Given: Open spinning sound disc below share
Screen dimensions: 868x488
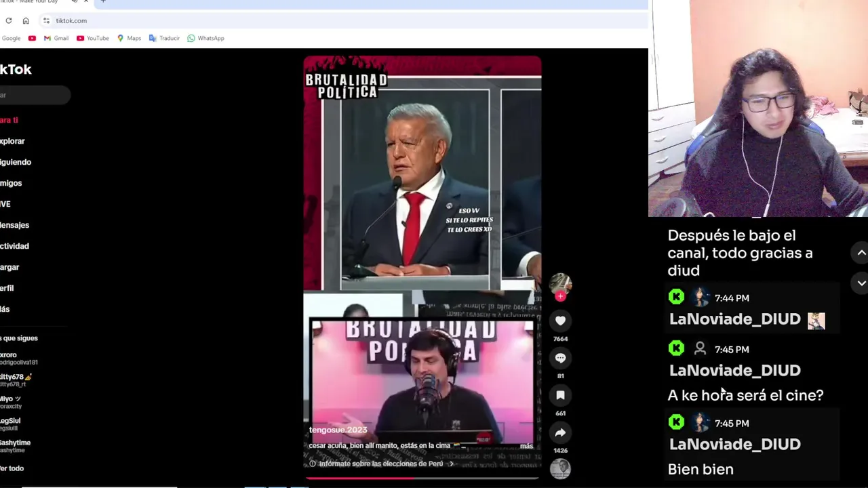Looking at the screenshot, I should tap(560, 468).
